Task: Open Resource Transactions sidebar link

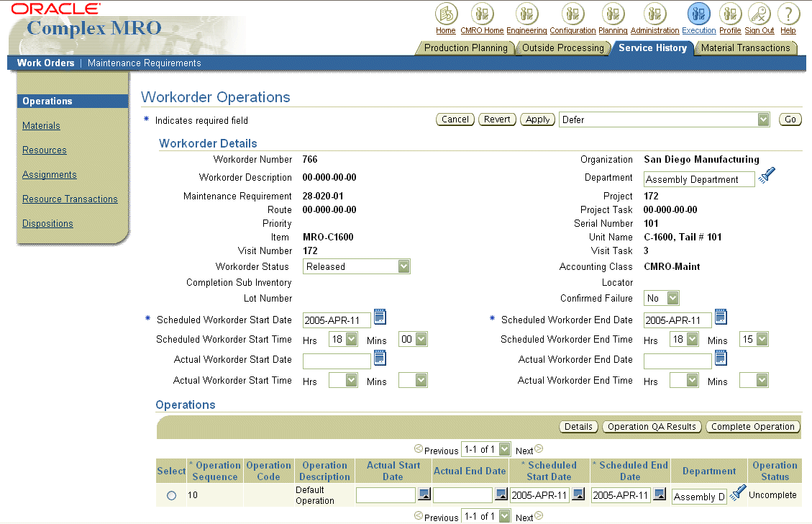Action: pos(70,199)
